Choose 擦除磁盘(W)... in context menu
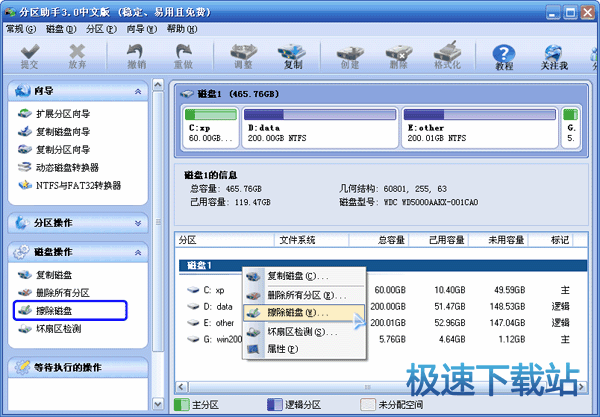 click(304, 313)
